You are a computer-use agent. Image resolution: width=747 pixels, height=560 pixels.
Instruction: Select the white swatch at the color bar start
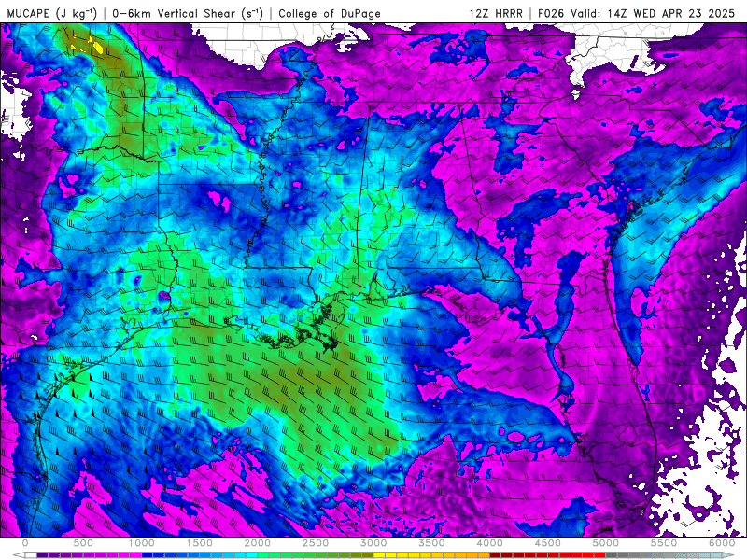point(31,555)
